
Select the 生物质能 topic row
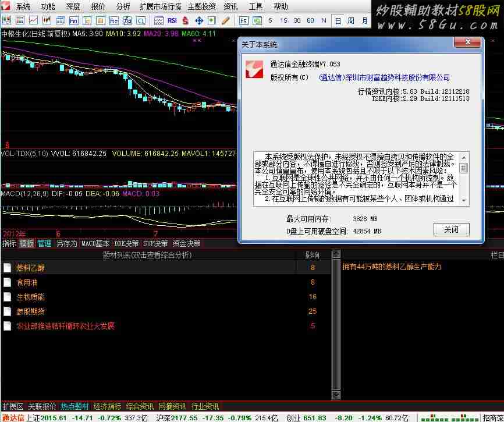[x=165, y=297]
